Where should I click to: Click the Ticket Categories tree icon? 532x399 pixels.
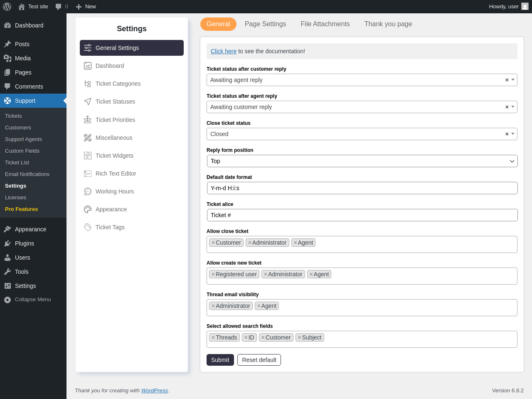click(x=88, y=84)
